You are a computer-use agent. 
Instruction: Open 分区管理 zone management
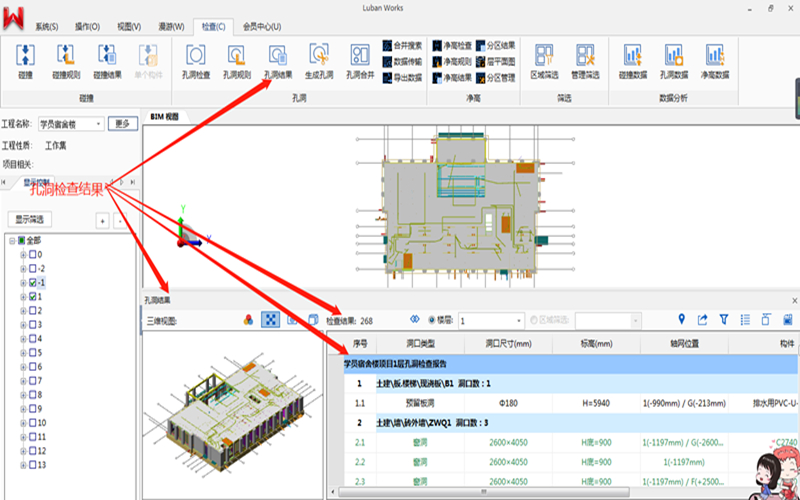coord(495,78)
